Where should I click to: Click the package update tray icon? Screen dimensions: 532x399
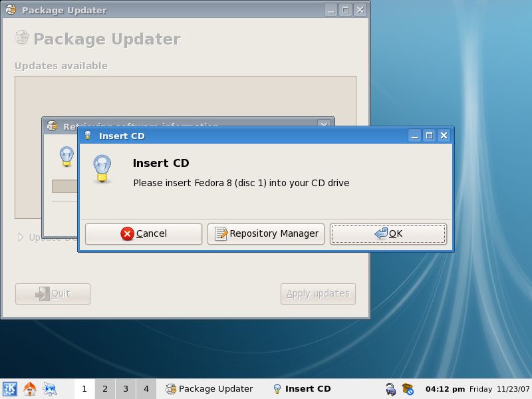pos(408,389)
